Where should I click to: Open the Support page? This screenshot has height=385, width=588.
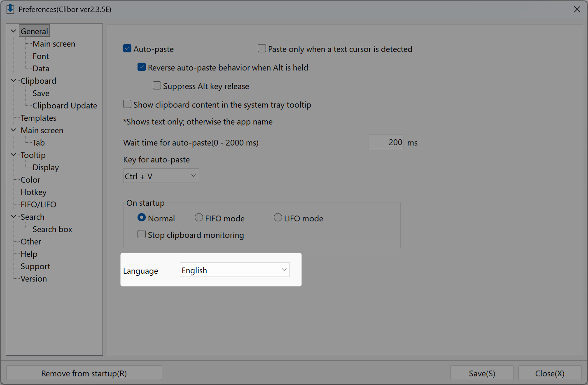(35, 266)
